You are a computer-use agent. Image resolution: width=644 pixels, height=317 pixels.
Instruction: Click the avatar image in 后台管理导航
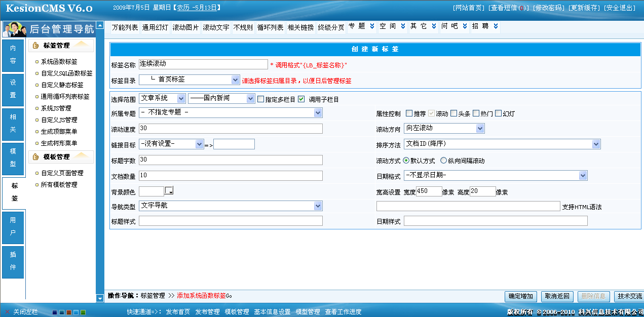[14, 29]
